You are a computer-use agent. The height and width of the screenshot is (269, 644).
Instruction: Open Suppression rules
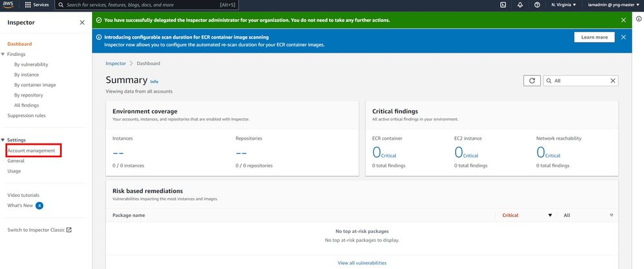click(x=26, y=116)
